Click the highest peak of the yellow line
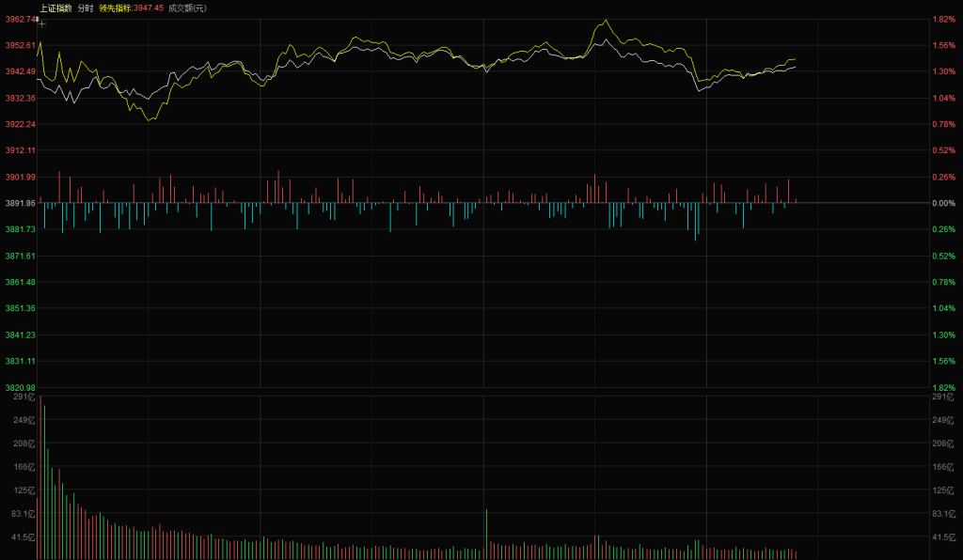Image resolution: width=963 pixels, height=560 pixels. (x=607, y=20)
